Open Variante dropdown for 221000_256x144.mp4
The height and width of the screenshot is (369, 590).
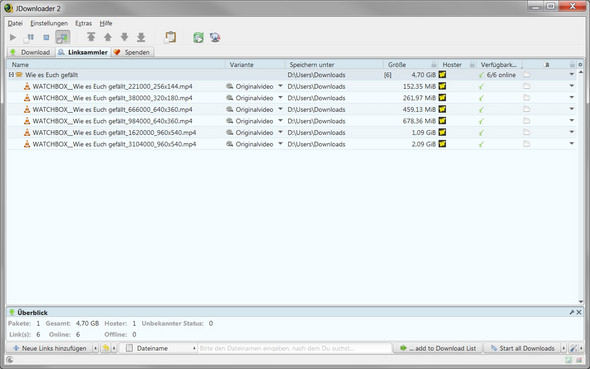(280, 86)
